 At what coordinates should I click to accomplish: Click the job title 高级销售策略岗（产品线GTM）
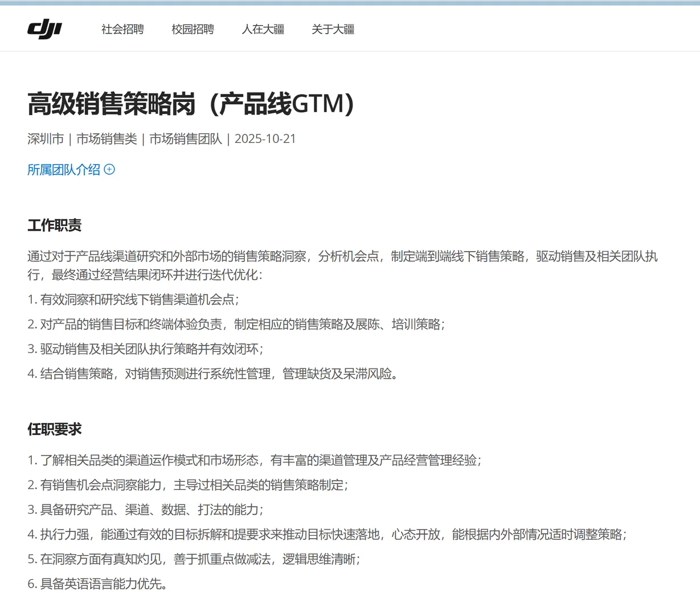click(x=191, y=103)
